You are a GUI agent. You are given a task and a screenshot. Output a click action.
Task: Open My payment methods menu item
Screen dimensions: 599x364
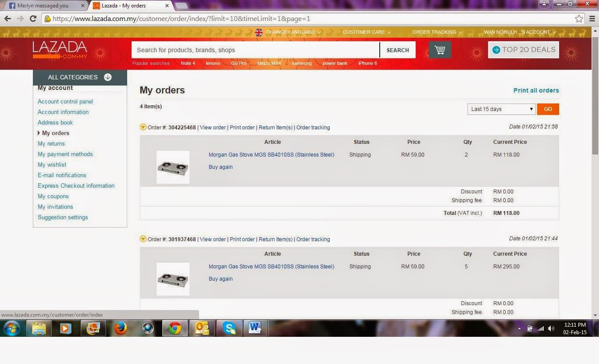coord(65,154)
